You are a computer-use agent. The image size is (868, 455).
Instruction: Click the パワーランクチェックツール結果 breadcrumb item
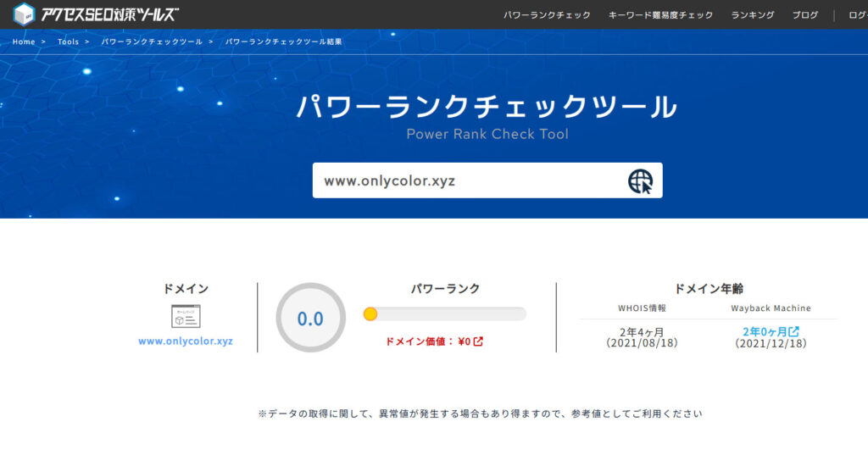pos(284,42)
